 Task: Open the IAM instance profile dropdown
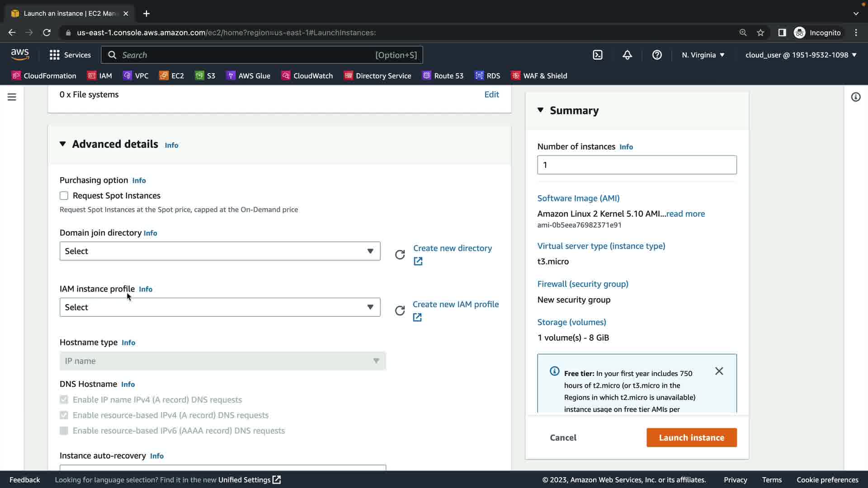click(220, 307)
